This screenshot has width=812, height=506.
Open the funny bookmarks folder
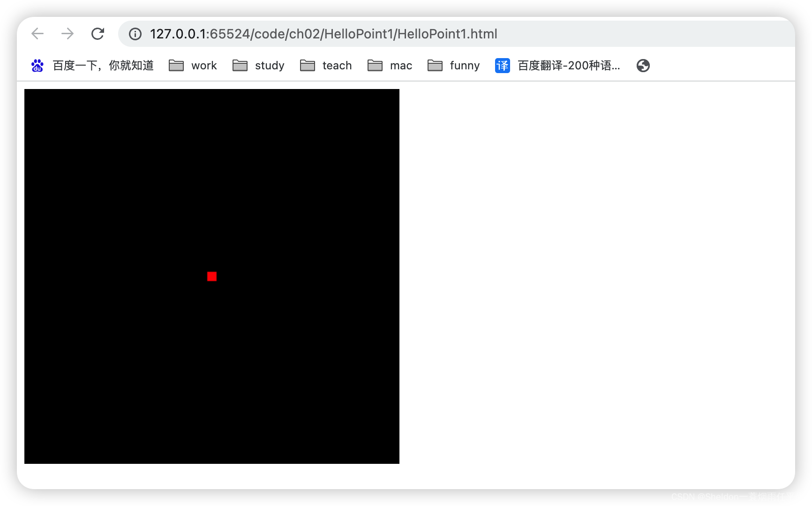453,66
